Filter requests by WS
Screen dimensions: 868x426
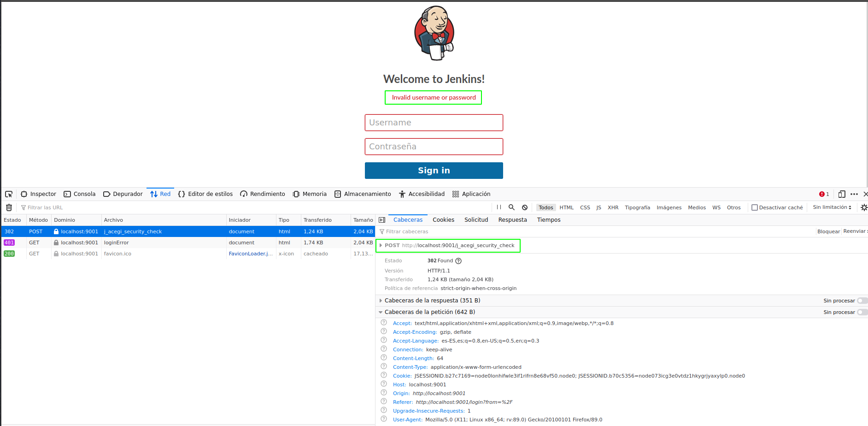[716, 207]
